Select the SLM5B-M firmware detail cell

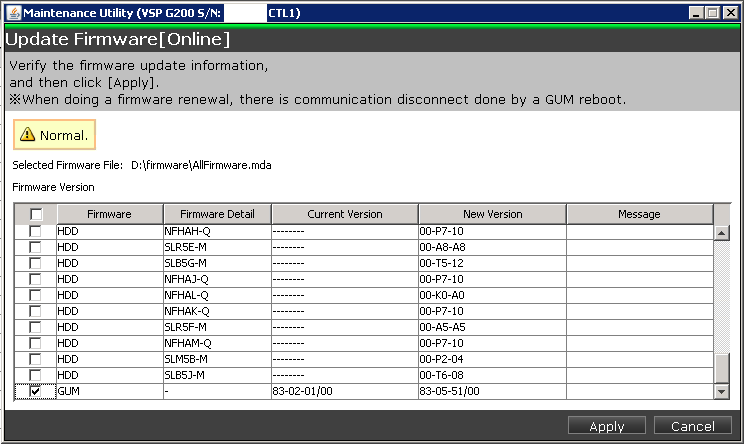(x=217, y=359)
